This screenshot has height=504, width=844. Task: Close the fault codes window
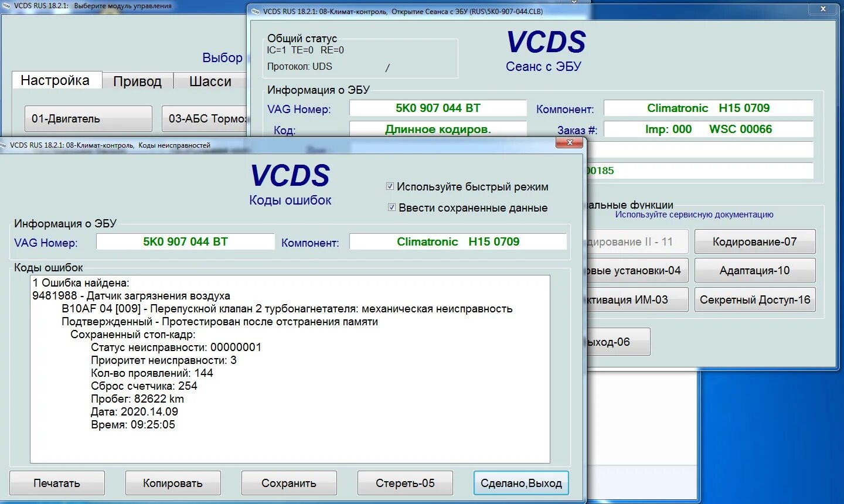coord(569,143)
